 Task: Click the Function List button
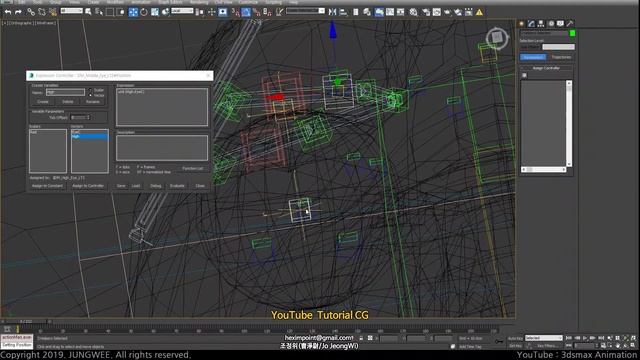(x=193, y=168)
